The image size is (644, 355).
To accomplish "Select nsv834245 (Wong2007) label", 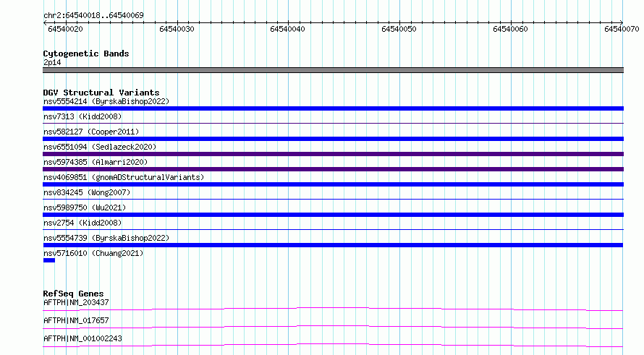I will [87, 192].
